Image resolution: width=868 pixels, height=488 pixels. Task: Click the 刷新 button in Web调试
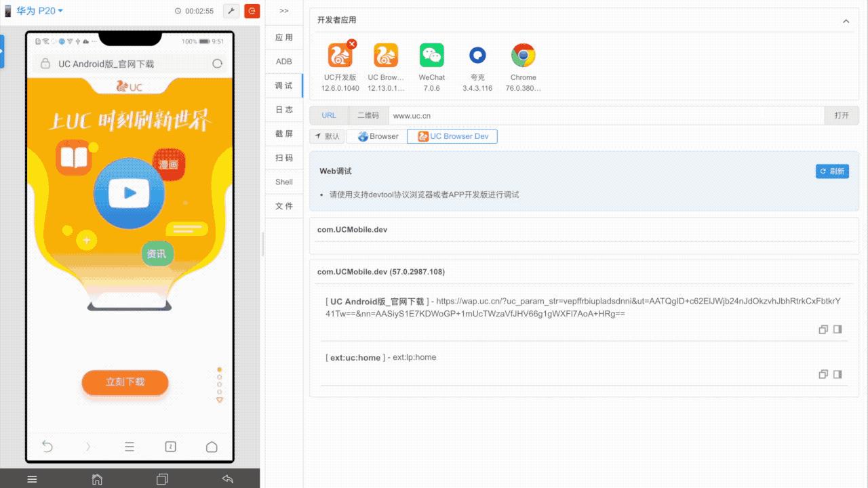point(832,171)
